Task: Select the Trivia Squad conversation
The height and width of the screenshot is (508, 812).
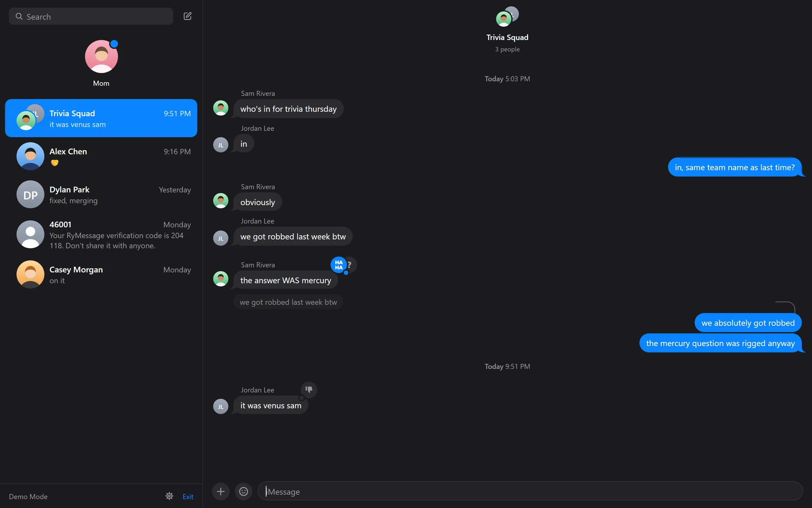Action: tap(101, 118)
